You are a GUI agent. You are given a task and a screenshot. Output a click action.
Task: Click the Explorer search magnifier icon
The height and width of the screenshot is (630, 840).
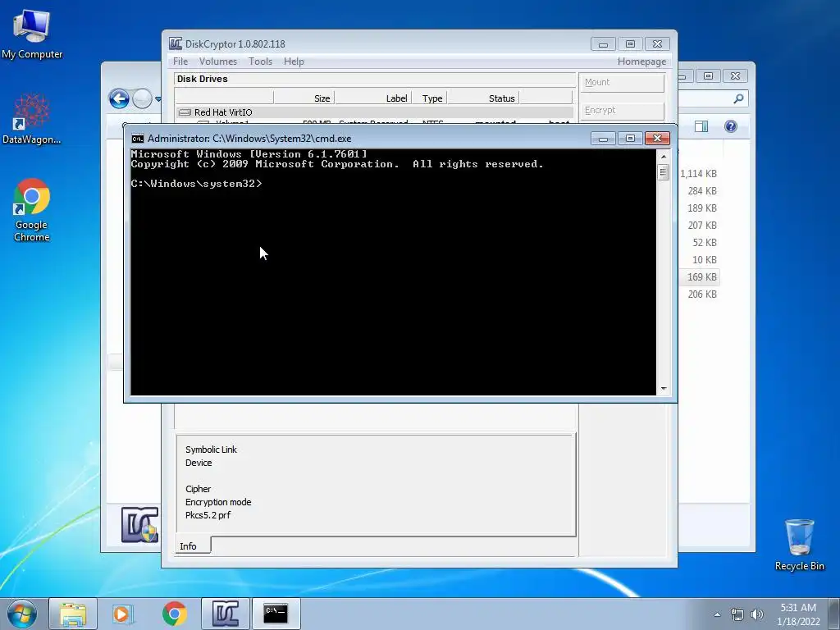(738, 98)
